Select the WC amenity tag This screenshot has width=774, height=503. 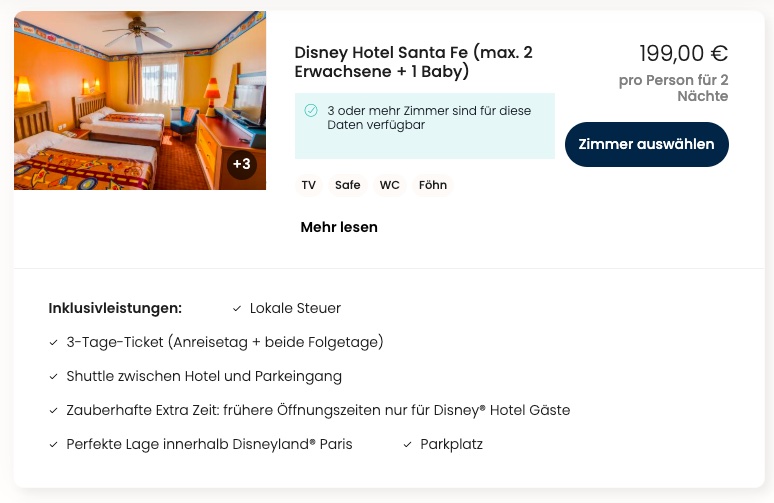(389, 185)
